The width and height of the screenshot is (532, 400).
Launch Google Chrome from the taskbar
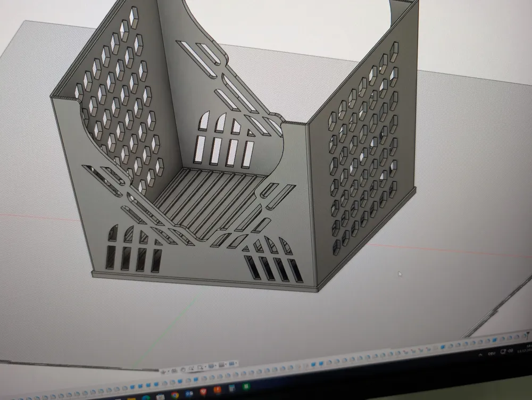pos(174,395)
